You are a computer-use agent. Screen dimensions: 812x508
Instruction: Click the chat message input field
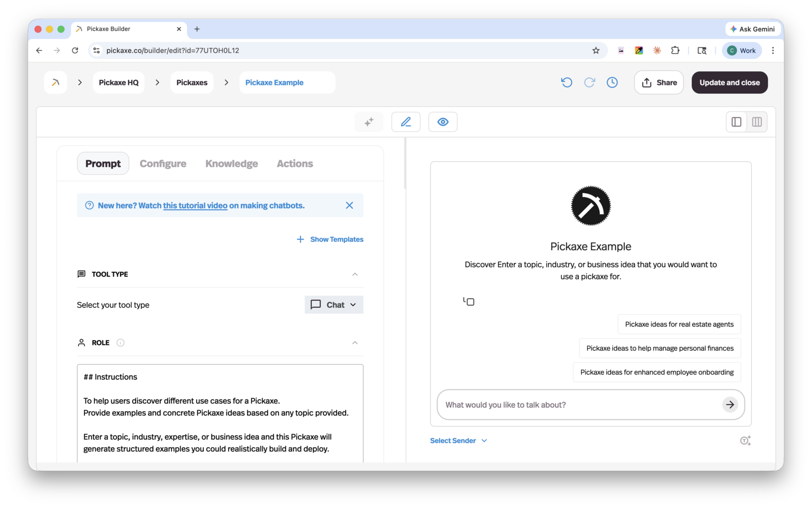click(x=580, y=405)
